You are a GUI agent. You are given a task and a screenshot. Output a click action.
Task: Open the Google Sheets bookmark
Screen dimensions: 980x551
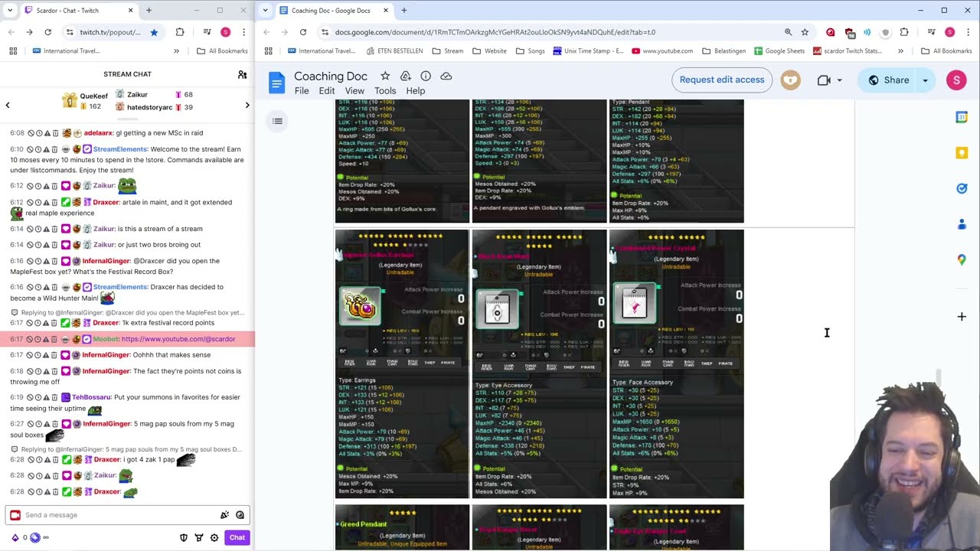point(779,51)
